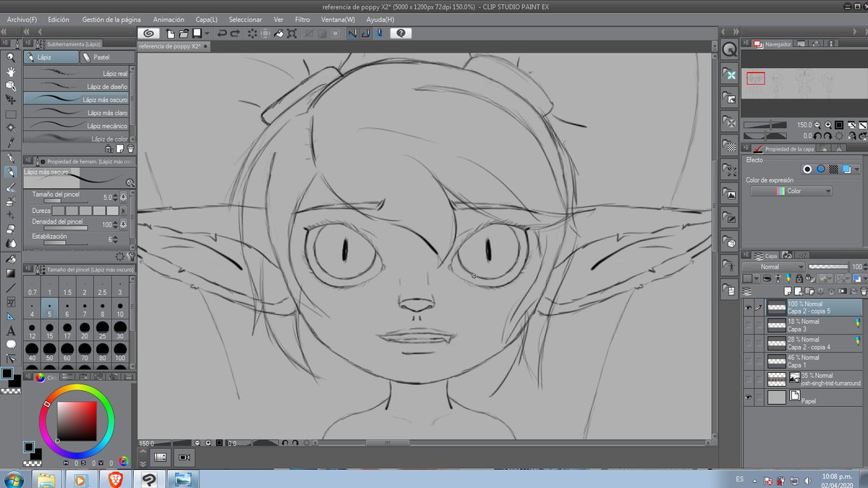Click the Open file folder icon
The width and height of the screenshot is (868, 488).
coord(184,33)
